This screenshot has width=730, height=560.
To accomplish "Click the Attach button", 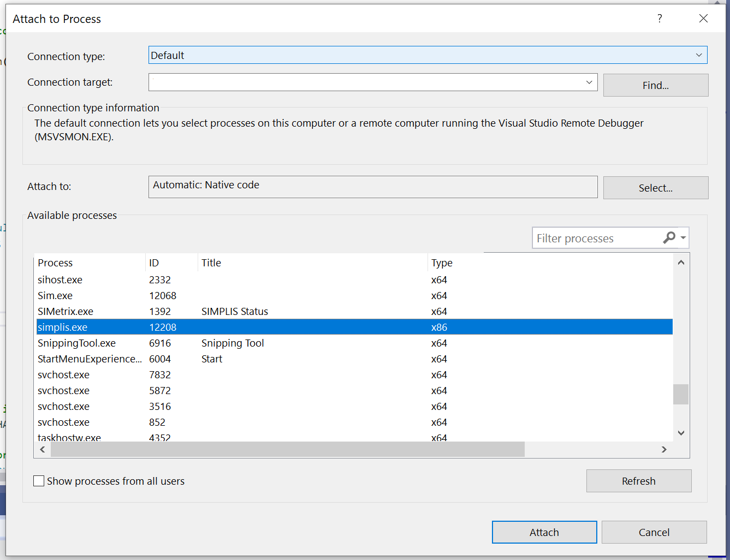I will point(544,532).
